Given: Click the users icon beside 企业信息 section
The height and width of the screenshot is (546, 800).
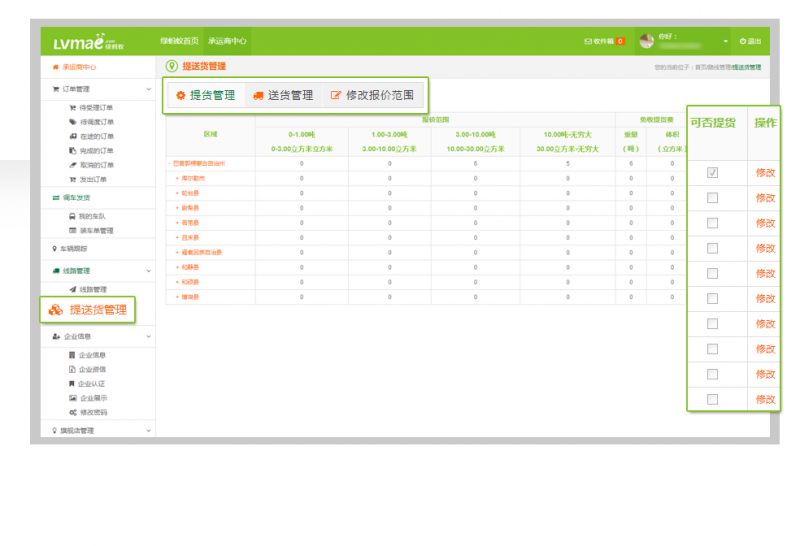Looking at the screenshot, I should (56, 337).
